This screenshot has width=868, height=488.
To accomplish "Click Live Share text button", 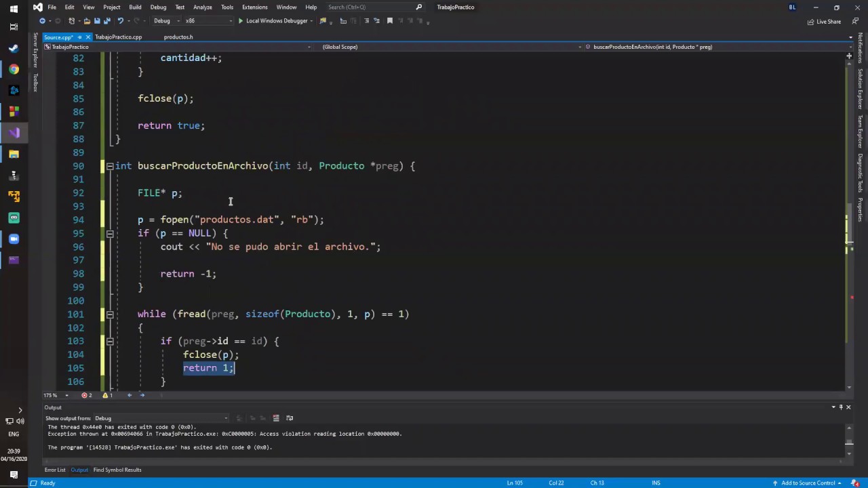I will [x=829, y=22].
